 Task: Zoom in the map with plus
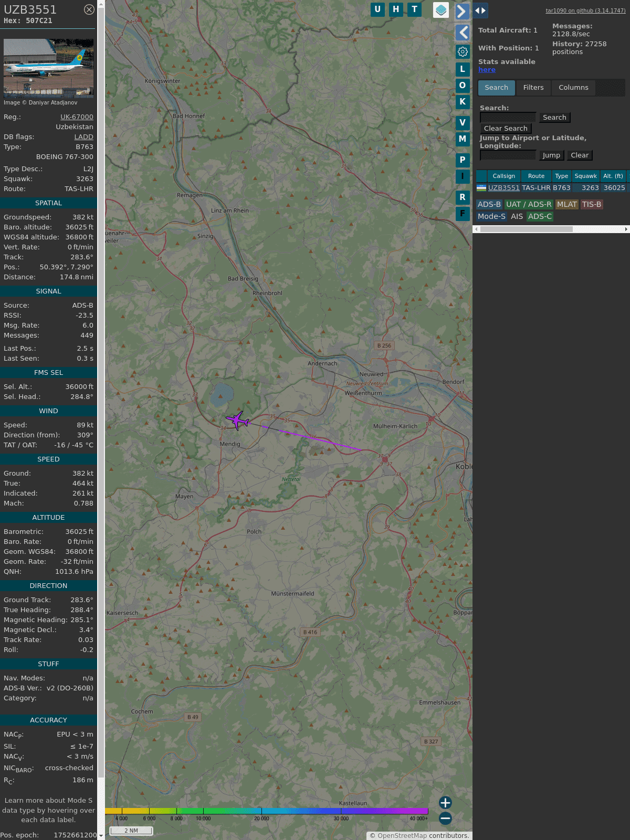click(445, 802)
